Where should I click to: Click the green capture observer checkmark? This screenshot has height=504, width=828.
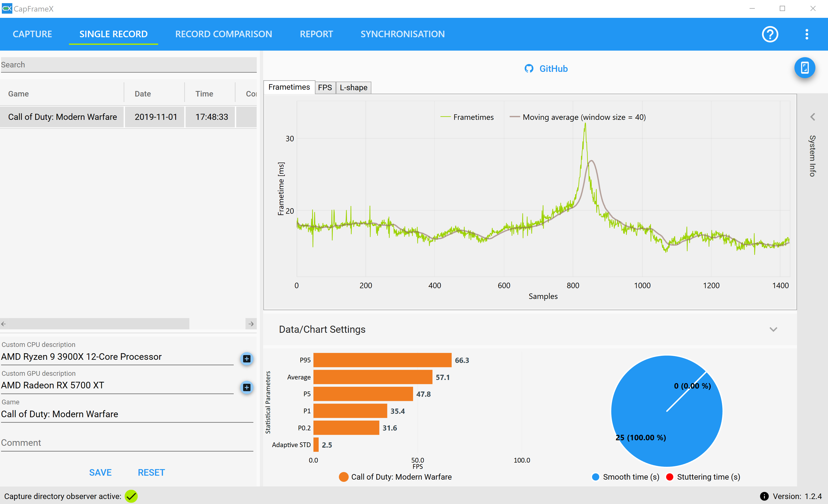tap(131, 496)
